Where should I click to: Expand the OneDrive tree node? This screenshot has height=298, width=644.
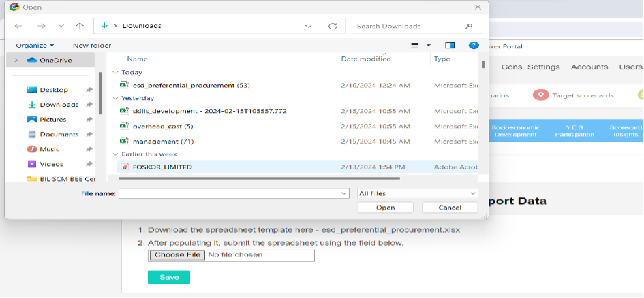[16, 61]
